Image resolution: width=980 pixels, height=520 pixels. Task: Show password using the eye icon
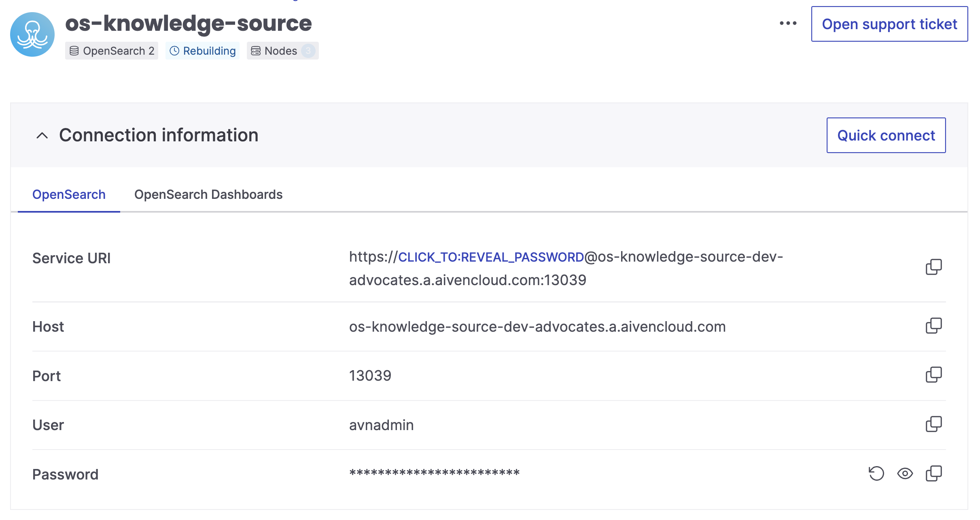point(905,473)
